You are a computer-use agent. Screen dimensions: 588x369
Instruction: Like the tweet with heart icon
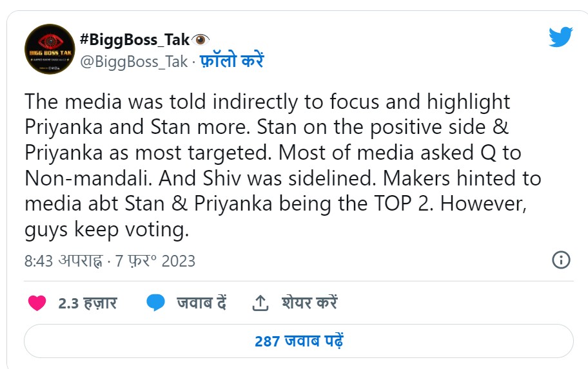[x=38, y=303]
